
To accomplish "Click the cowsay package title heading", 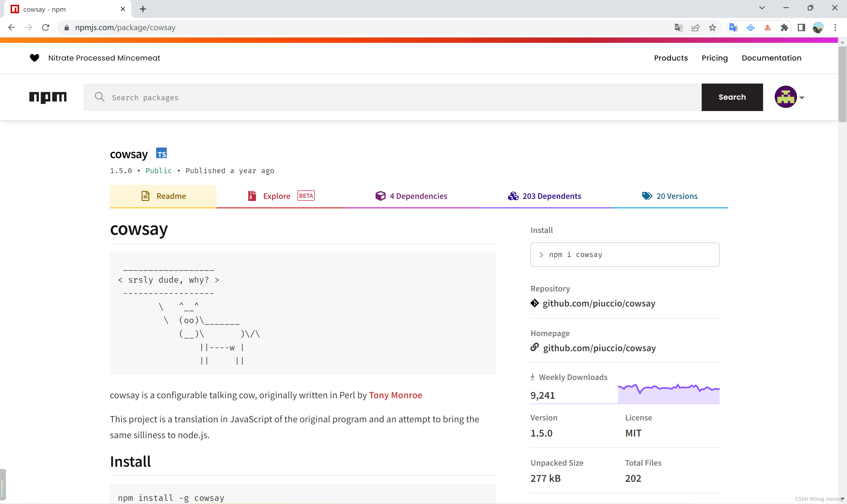I will click(128, 154).
